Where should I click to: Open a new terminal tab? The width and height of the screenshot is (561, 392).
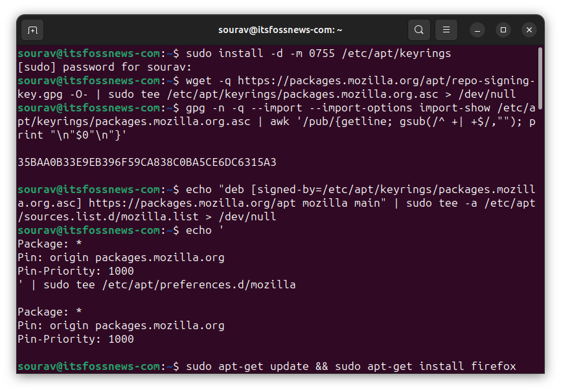(32, 30)
